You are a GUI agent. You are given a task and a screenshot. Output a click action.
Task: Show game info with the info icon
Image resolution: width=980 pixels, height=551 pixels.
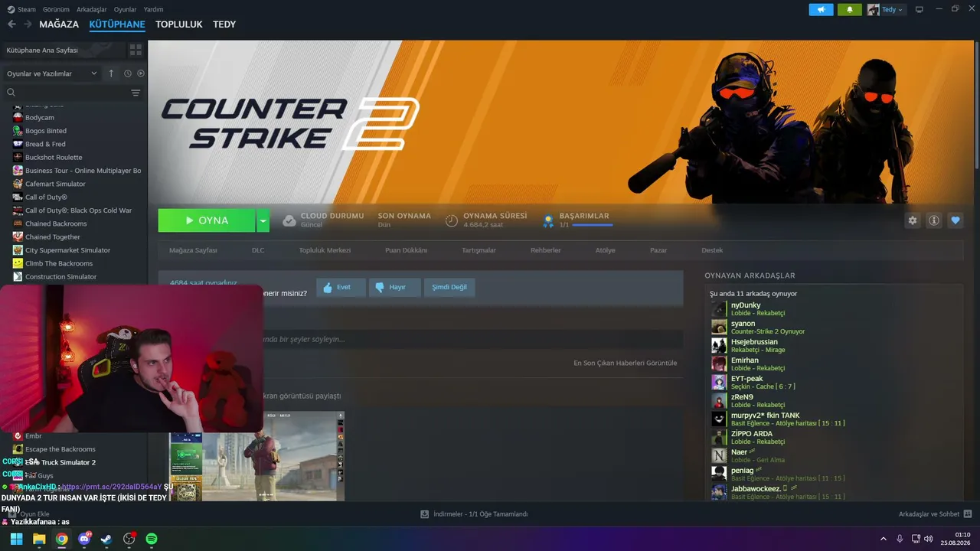pos(934,220)
